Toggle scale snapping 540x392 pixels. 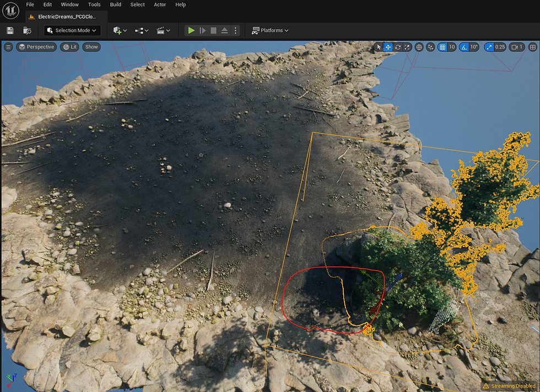click(x=489, y=47)
